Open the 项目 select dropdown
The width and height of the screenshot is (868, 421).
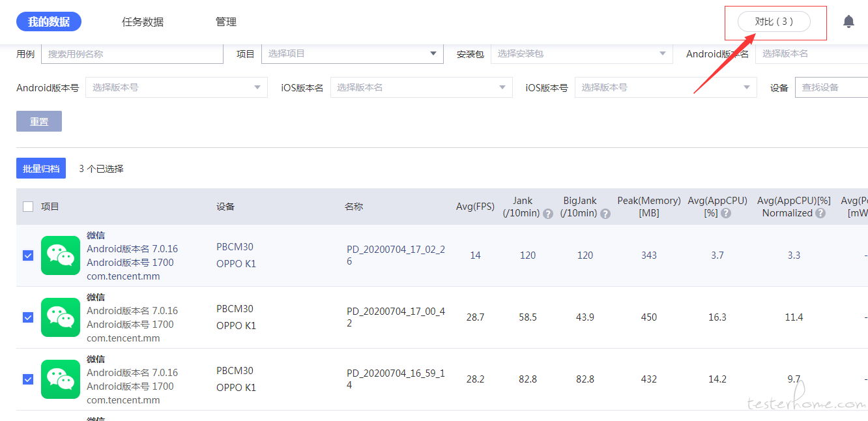pos(352,54)
